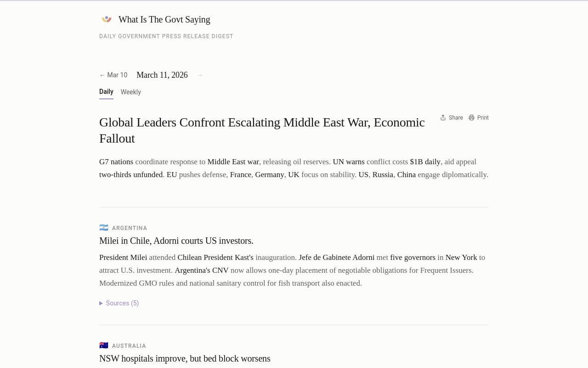Click the ARGENTINA country label
Screen dimensions: 588x368
130,228
